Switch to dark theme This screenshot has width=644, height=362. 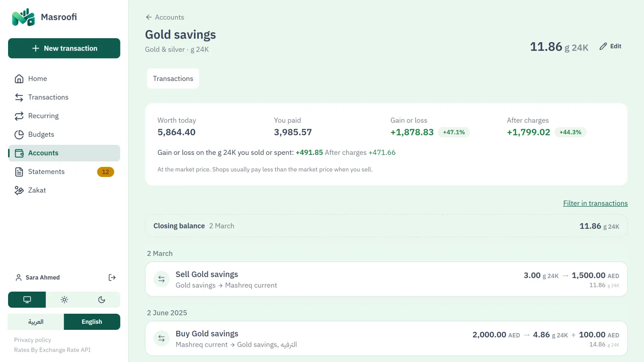tap(101, 300)
